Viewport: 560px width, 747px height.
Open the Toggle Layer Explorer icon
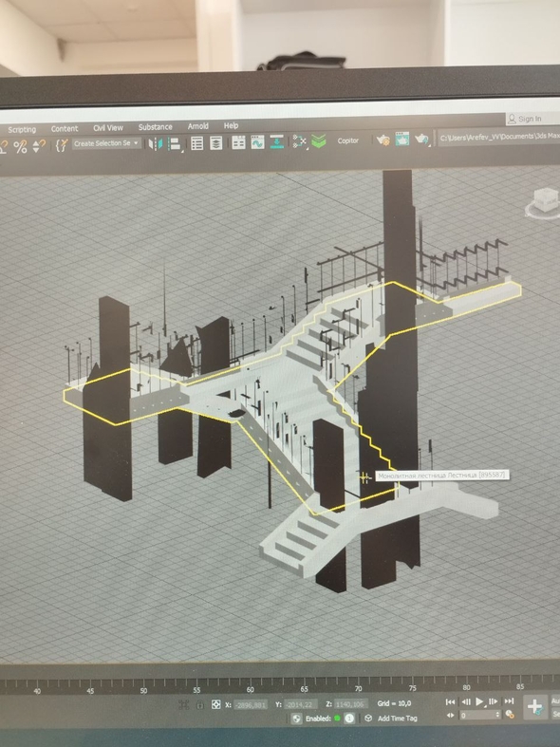215,143
